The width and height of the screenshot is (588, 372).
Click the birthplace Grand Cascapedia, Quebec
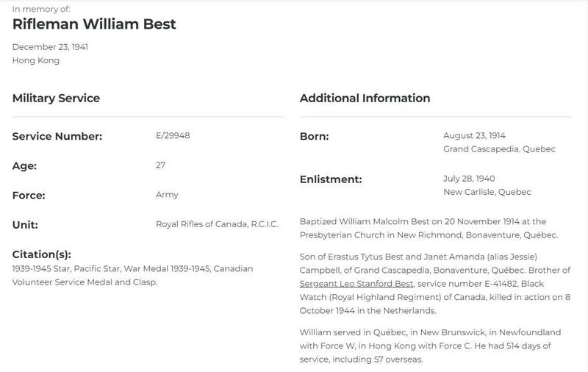(499, 149)
